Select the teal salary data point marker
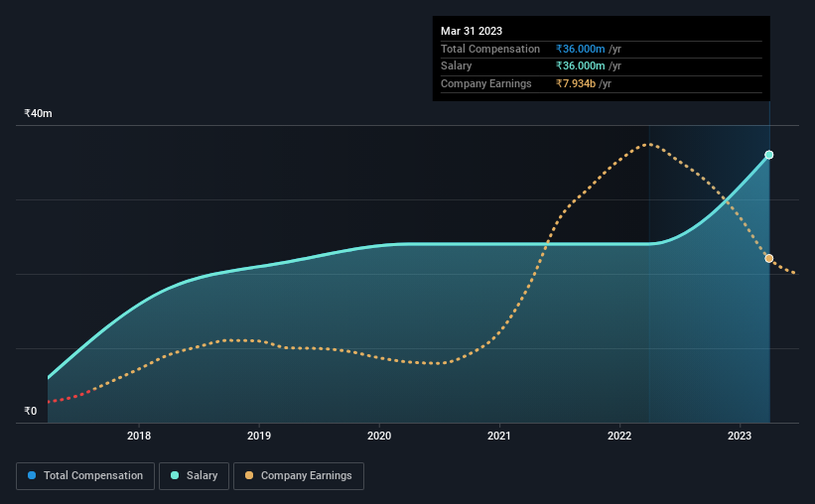The width and height of the screenshot is (815, 504). coord(769,155)
